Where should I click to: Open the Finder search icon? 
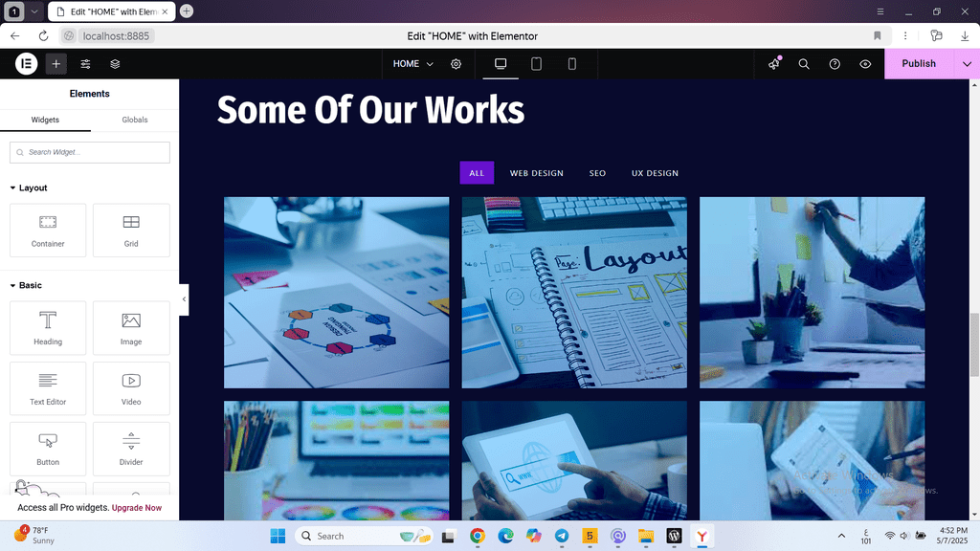[804, 64]
